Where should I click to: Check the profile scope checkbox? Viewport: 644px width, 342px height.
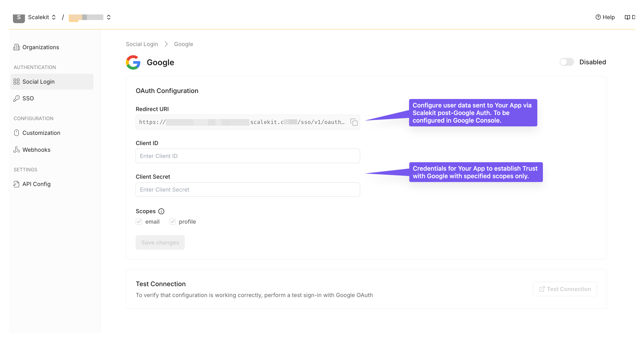pos(172,222)
